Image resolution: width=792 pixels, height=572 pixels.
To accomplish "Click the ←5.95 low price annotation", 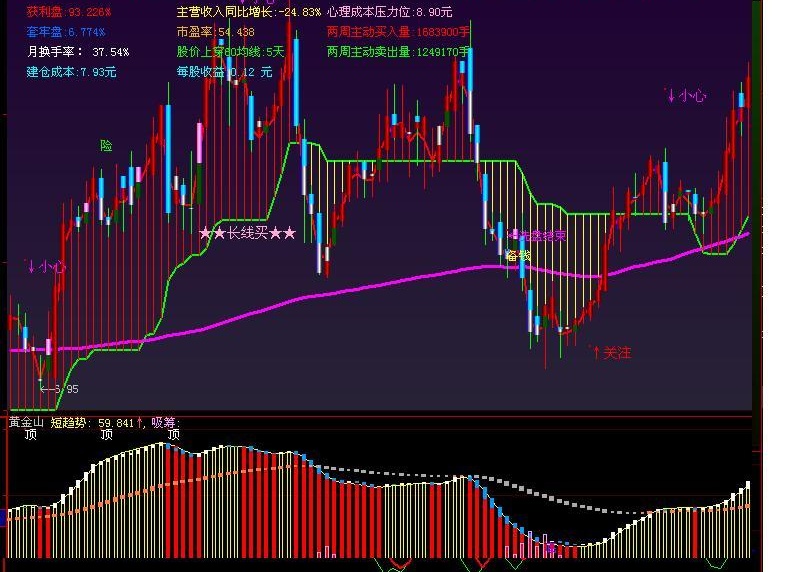I will 60,389.
